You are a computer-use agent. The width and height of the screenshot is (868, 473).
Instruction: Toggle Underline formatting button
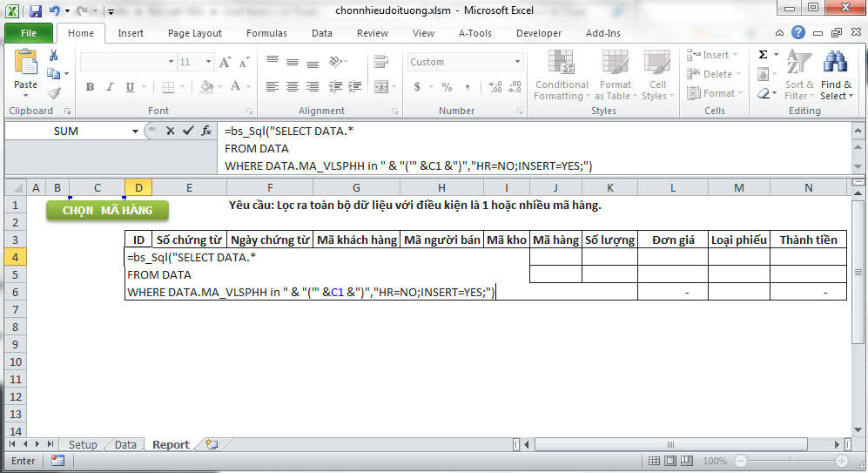[x=128, y=87]
